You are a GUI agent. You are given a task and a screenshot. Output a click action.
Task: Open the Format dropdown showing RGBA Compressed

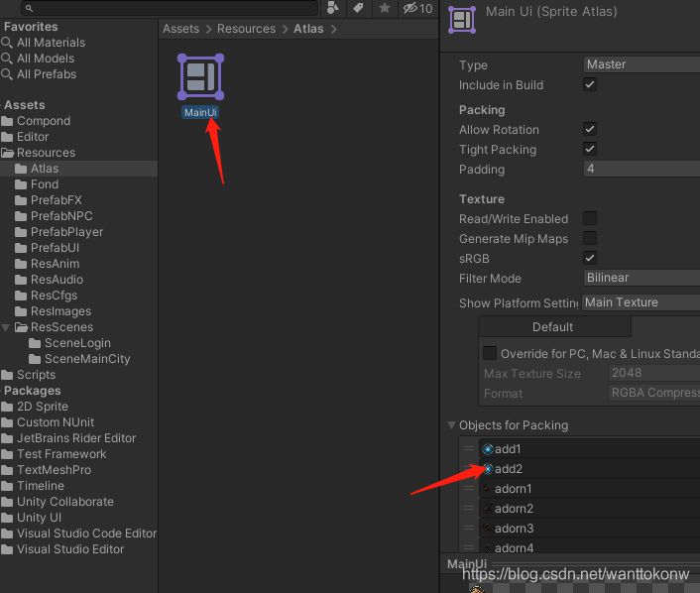654,393
